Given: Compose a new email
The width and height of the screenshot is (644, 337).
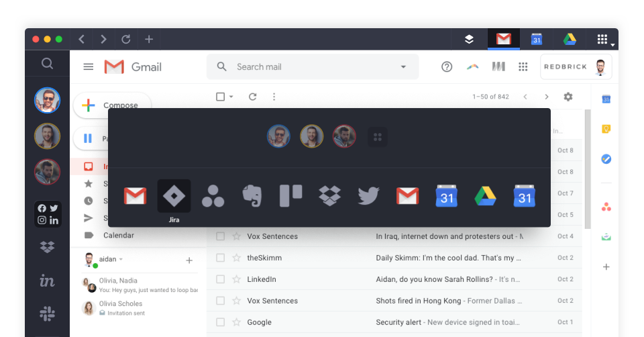Looking at the screenshot, I should [112, 105].
